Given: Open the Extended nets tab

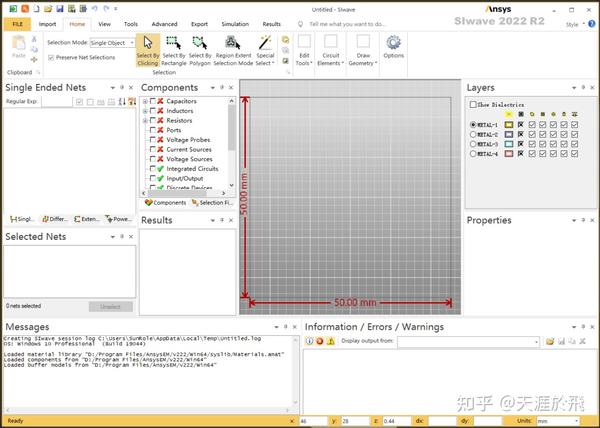Looking at the screenshot, I should (86, 219).
